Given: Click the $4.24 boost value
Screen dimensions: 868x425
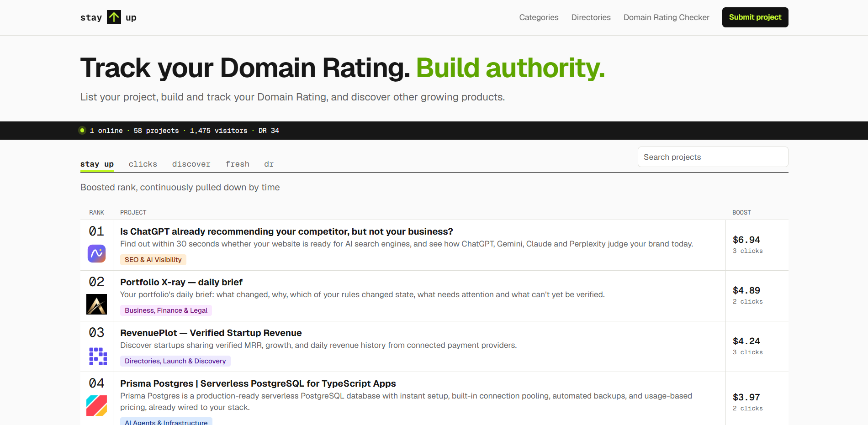Looking at the screenshot, I should (x=746, y=341).
